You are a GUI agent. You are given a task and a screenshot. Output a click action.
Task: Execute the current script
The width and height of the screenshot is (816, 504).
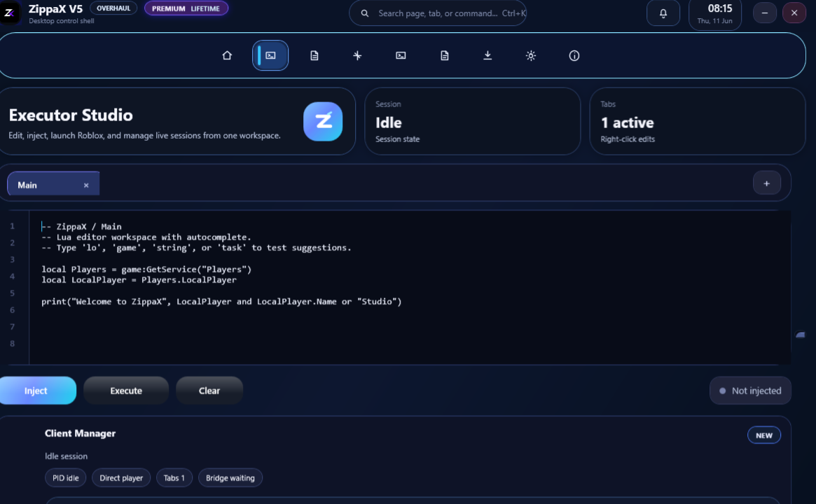point(126,391)
